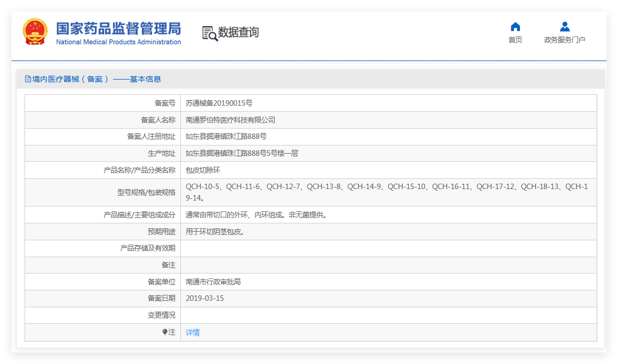Click the 数据查询 heading text
The width and height of the screenshot is (618, 364).
(x=238, y=32)
